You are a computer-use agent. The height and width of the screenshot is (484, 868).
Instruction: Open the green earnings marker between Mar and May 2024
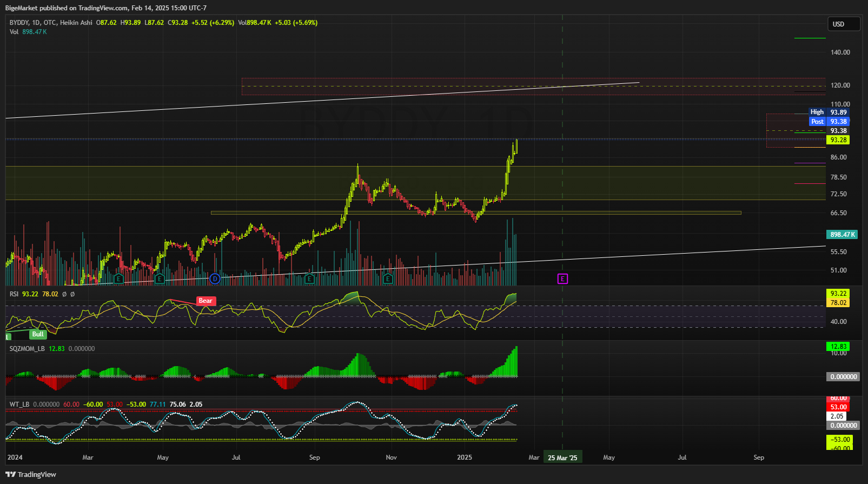tap(119, 279)
